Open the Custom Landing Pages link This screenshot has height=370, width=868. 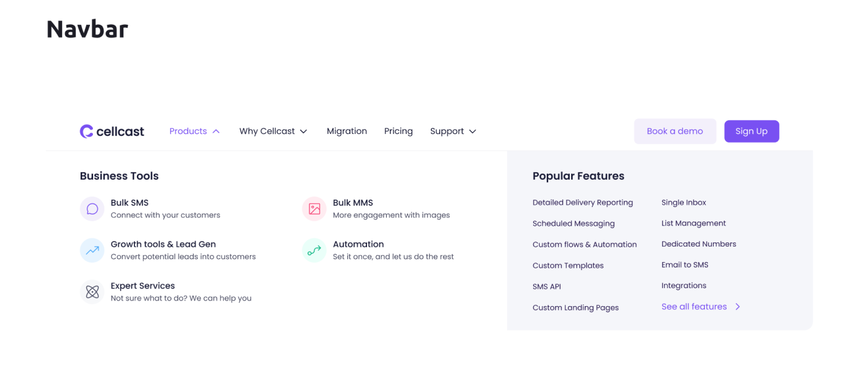(575, 307)
